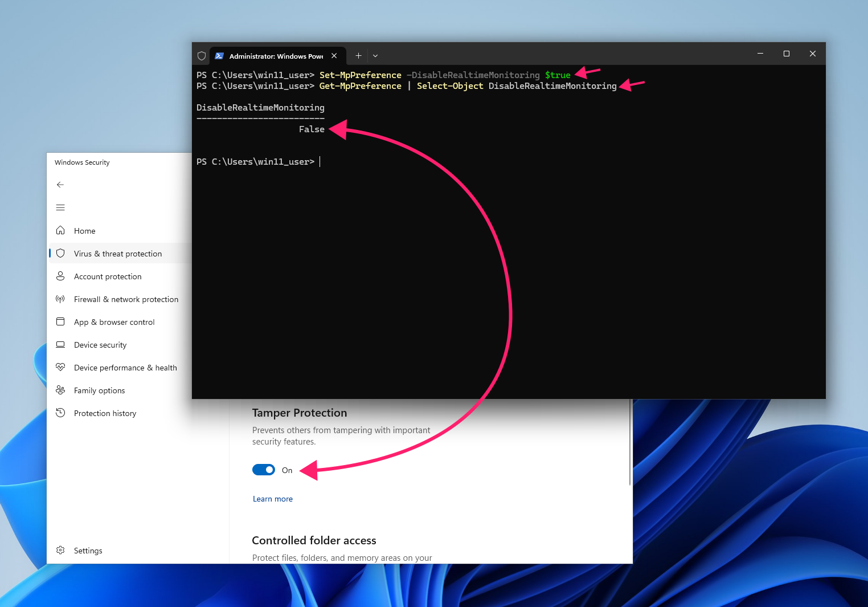The height and width of the screenshot is (607, 868).
Task: Click the Firewall & network antenna icon
Action: pyautogui.click(x=60, y=299)
